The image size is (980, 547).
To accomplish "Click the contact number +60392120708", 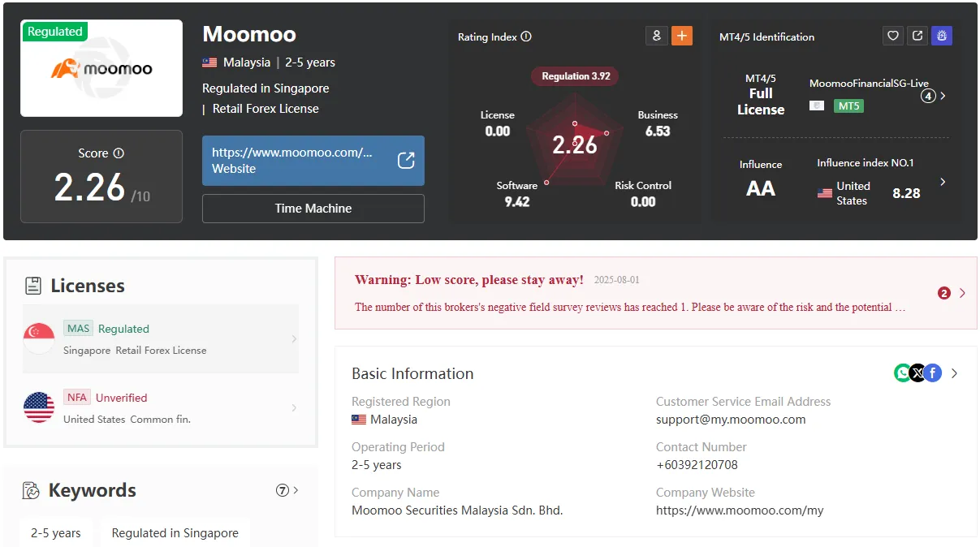I will [697, 465].
